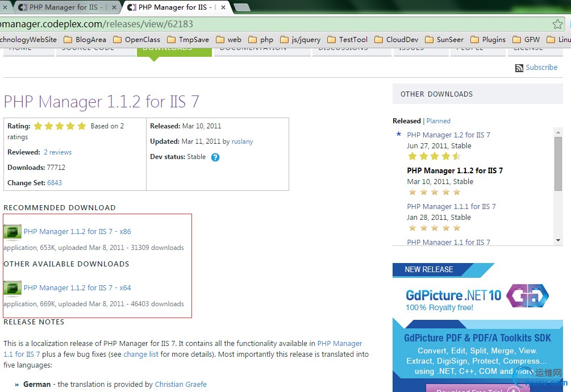Click the Other Downloads list scrollbar thumb
571x392 pixels.
point(558,164)
